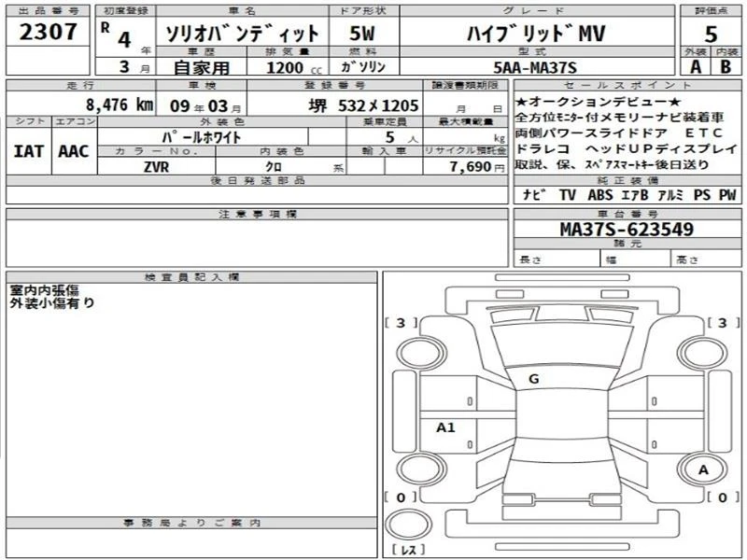
Task: Click the interior grade B cell
Action: pos(725,66)
